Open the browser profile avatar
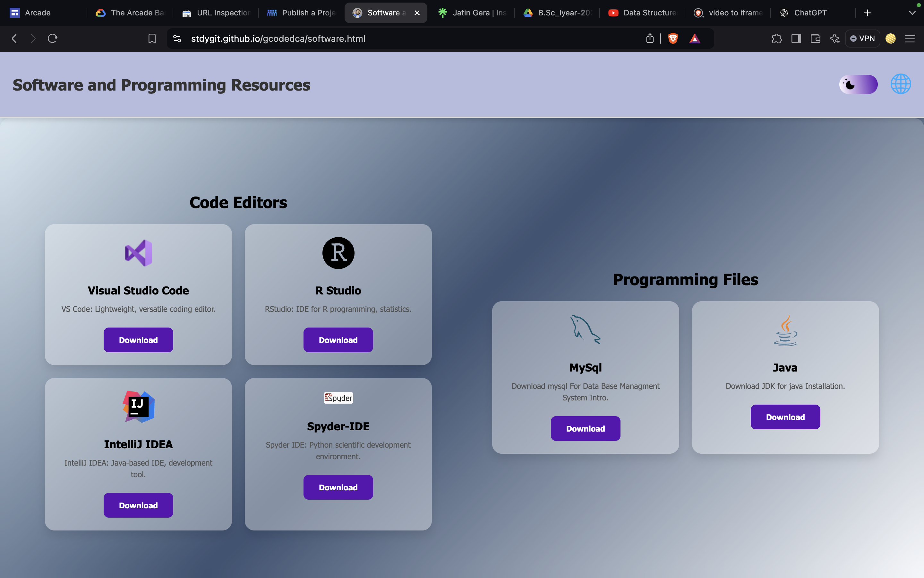 891,39
